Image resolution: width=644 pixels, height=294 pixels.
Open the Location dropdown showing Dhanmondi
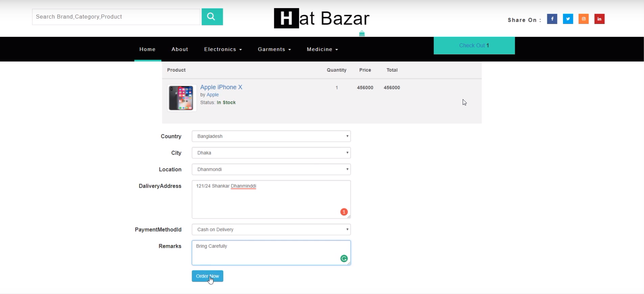(x=271, y=169)
